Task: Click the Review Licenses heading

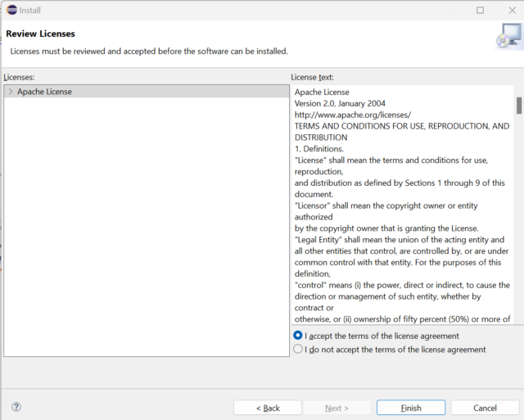Action: click(40, 34)
